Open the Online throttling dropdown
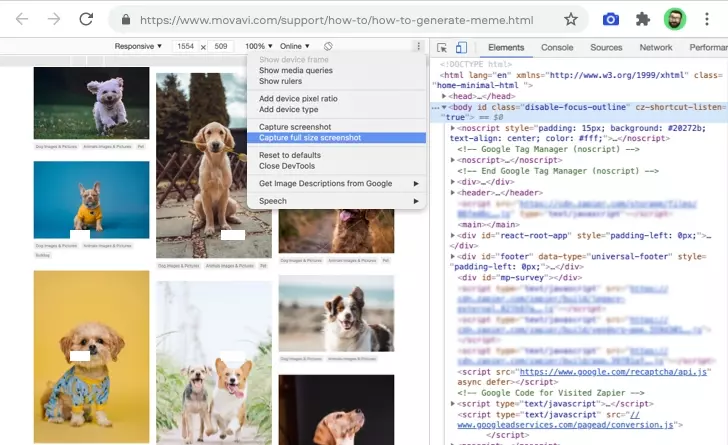 [x=294, y=46]
